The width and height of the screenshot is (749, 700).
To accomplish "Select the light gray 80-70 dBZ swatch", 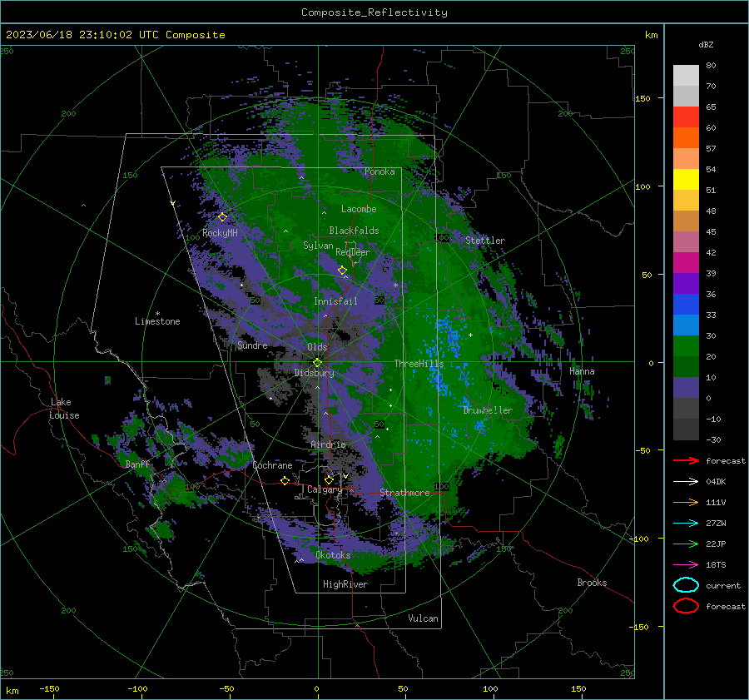I will (686, 76).
